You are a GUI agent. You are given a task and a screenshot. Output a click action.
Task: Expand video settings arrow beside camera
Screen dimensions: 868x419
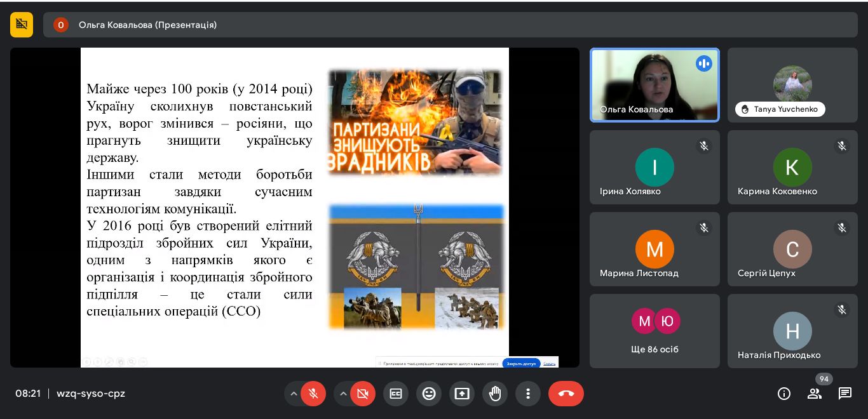pyautogui.click(x=343, y=394)
